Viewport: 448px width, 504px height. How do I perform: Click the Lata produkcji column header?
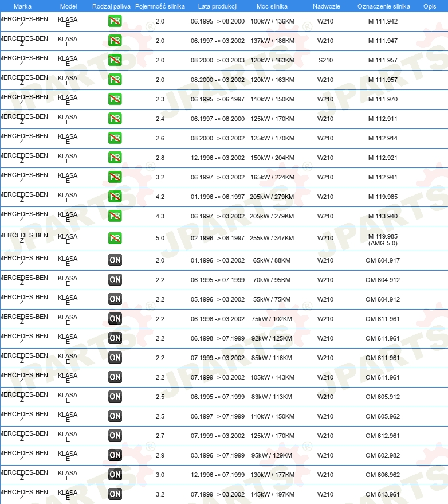tap(218, 6)
